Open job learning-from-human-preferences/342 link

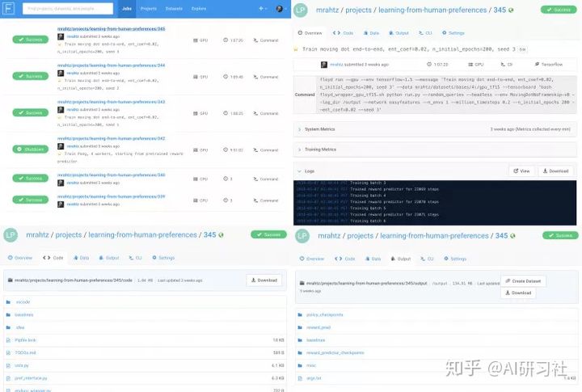[112, 138]
